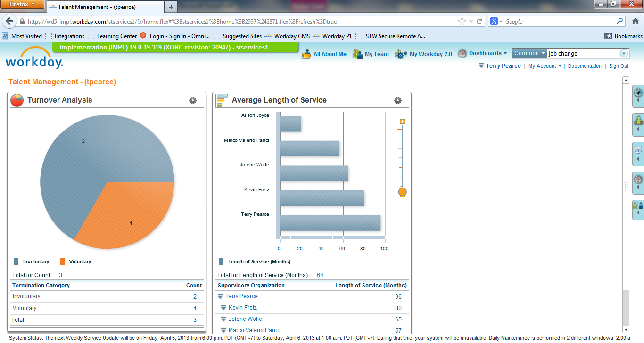Go back to the previous page

pos(9,22)
